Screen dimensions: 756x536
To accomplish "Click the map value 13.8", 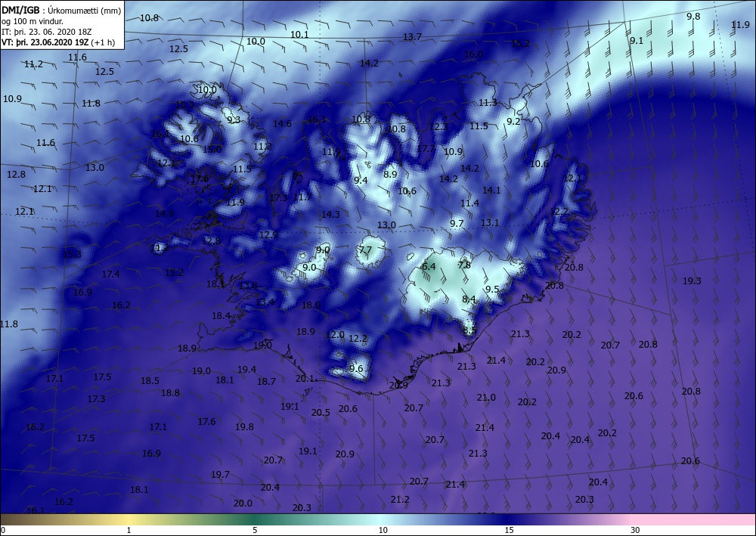I will coord(248,285).
